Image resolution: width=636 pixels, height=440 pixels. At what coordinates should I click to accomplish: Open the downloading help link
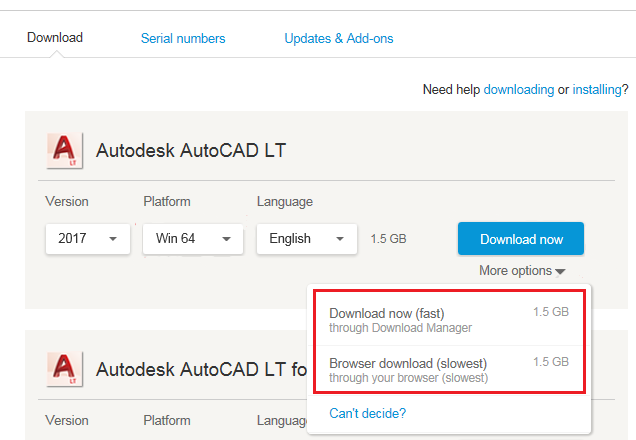click(x=519, y=89)
